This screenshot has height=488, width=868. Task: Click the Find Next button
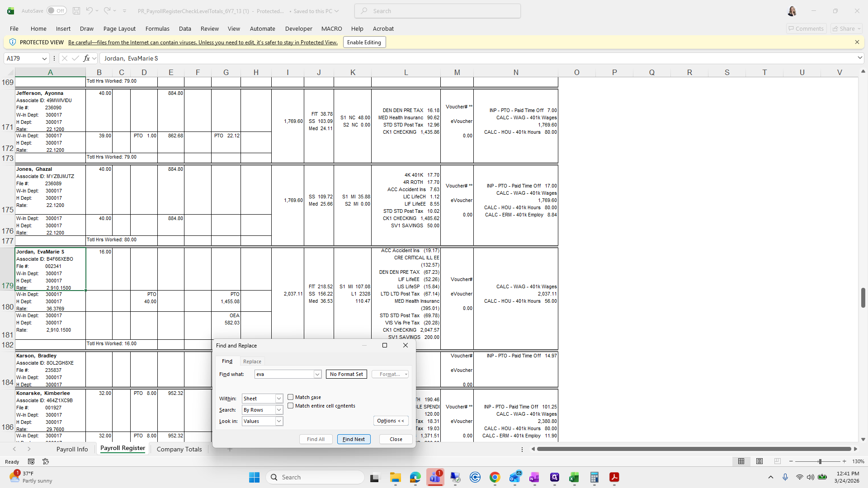click(354, 439)
